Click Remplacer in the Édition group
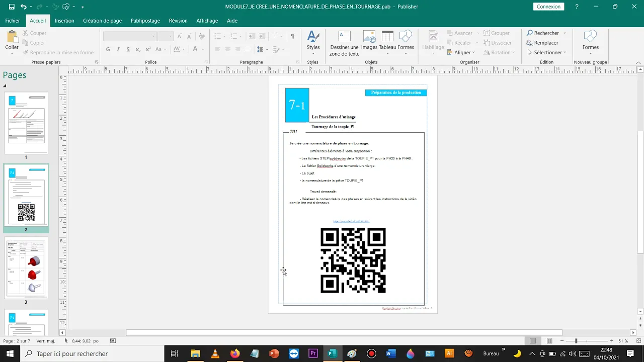Viewport: 644px width, 362px height. [x=542, y=43]
